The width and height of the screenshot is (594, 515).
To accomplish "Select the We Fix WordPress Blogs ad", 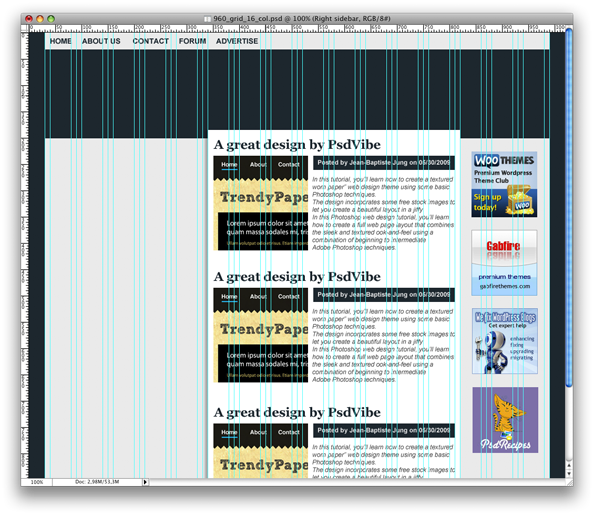I will click(505, 341).
